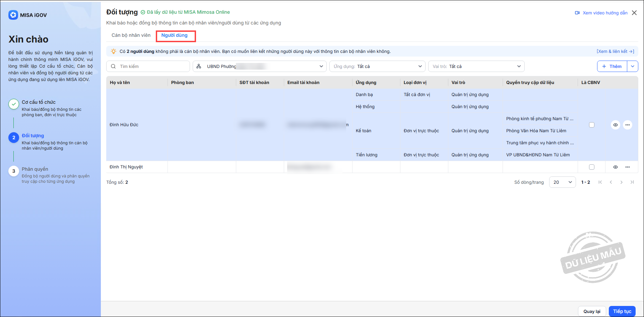
Task: Close the Đối tượng setup window
Action: coord(634,13)
